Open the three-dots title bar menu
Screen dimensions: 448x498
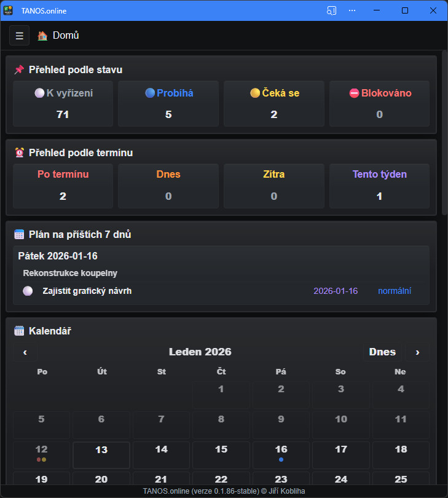click(x=352, y=10)
